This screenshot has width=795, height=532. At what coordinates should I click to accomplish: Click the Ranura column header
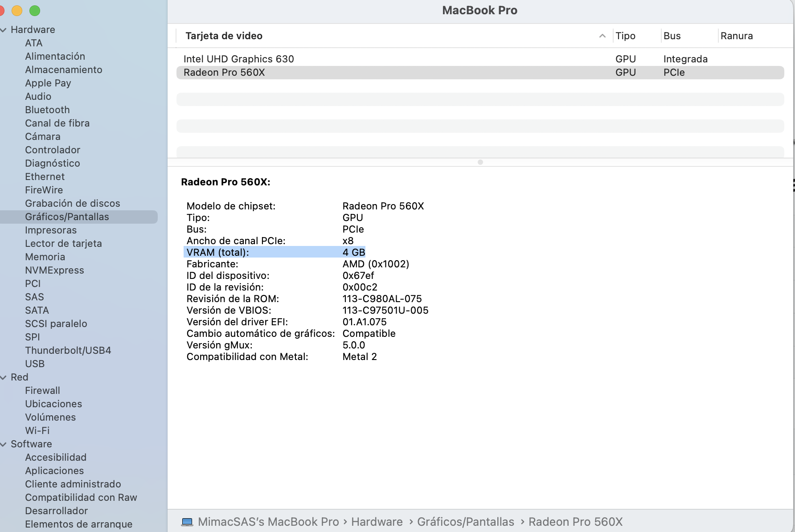pyautogui.click(x=737, y=36)
